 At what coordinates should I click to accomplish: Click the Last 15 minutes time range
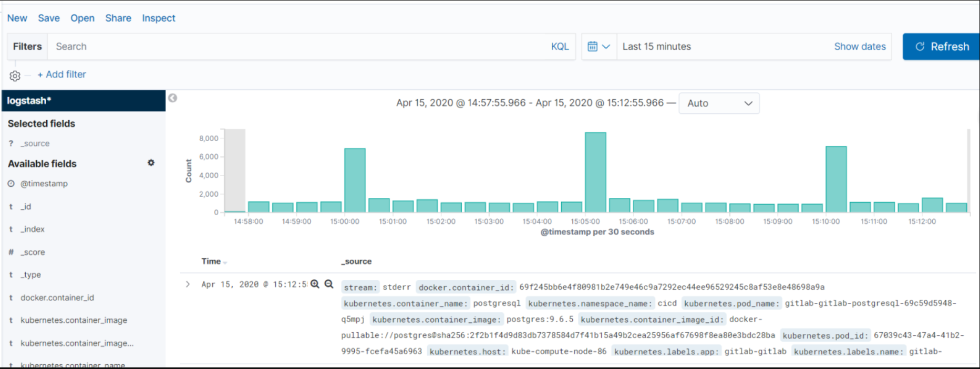point(657,46)
